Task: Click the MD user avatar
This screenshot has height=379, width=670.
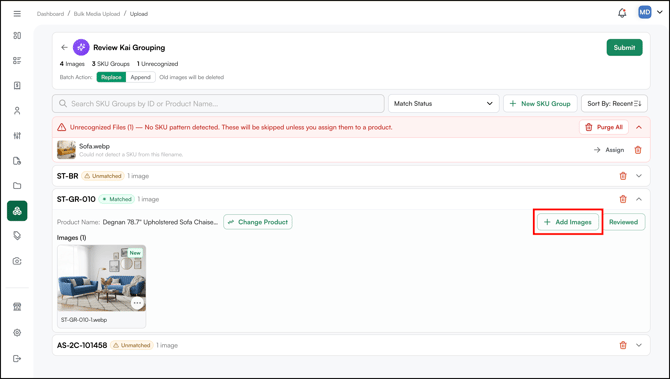Action: coord(644,12)
